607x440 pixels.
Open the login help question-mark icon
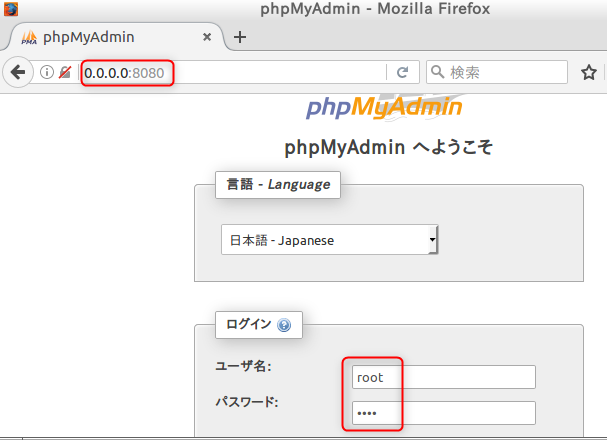pos(284,325)
